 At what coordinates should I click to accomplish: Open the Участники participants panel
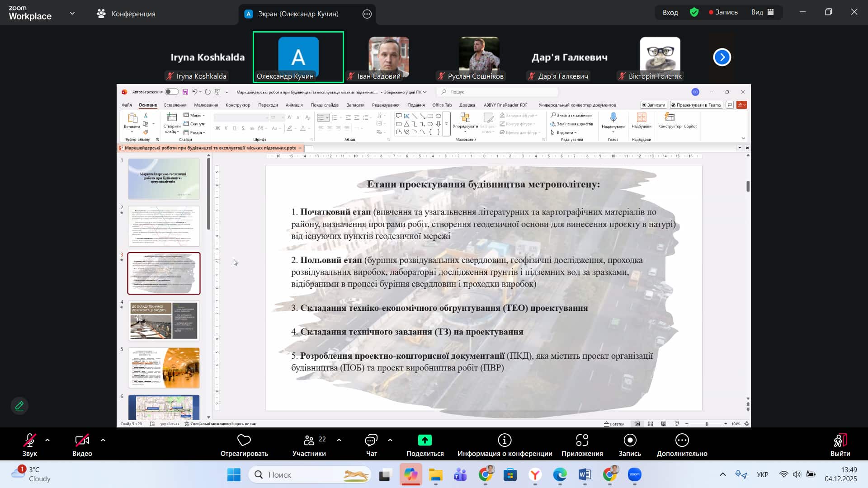309,441
